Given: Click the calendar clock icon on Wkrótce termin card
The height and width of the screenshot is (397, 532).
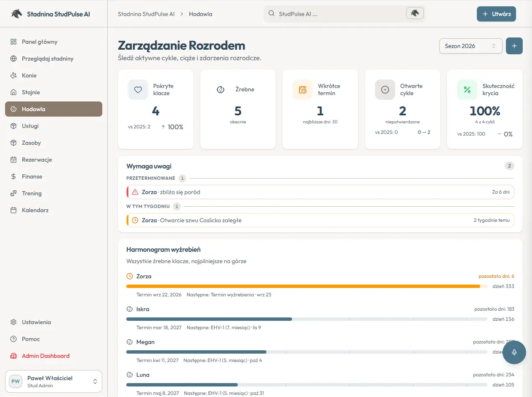Looking at the screenshot, I should click(303, 90).
